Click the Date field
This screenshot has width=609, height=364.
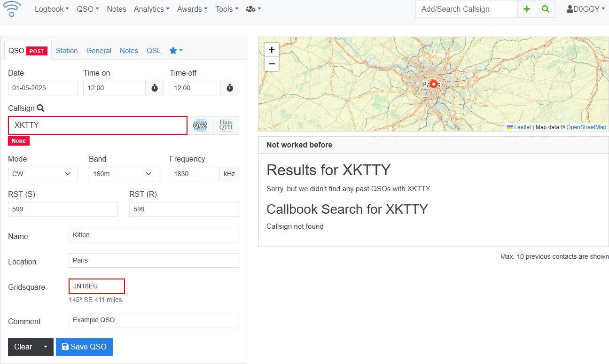pos(43,88)
